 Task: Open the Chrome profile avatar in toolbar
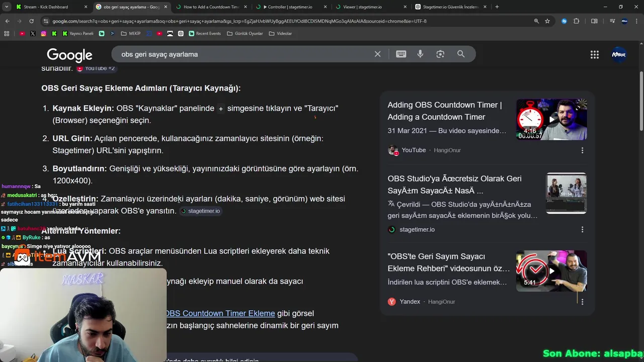pos(625,21)
